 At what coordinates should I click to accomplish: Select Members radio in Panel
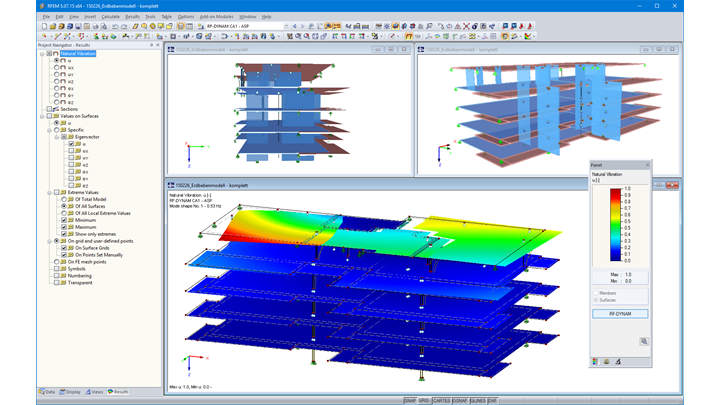[596, 293]
